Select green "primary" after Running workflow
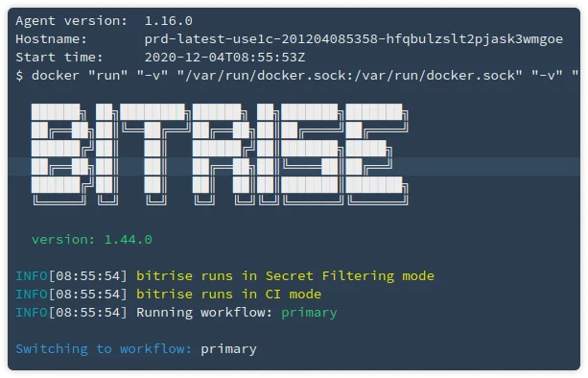 [x=309, y=313]
